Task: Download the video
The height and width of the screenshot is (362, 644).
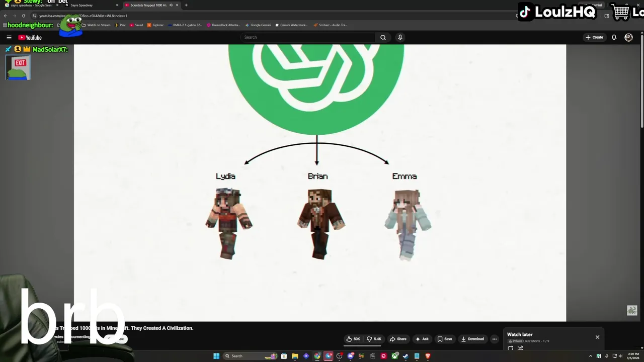Action: coord(472,339)
